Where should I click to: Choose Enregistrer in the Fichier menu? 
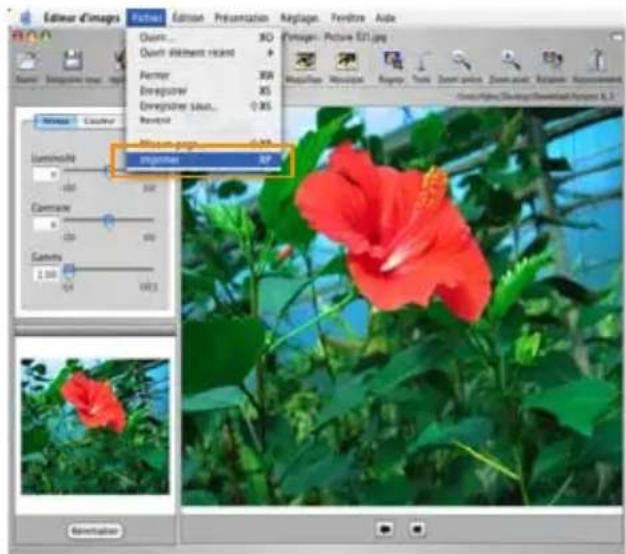pos(204,91)
